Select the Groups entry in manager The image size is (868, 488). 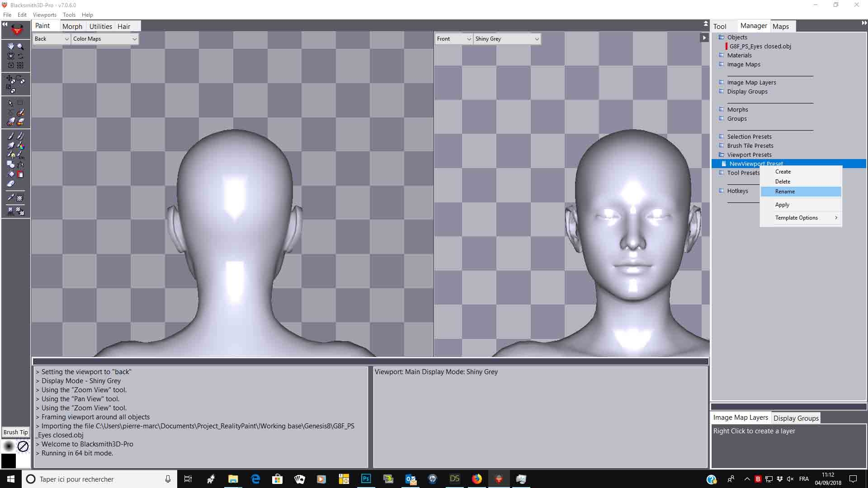pos(737,118)
